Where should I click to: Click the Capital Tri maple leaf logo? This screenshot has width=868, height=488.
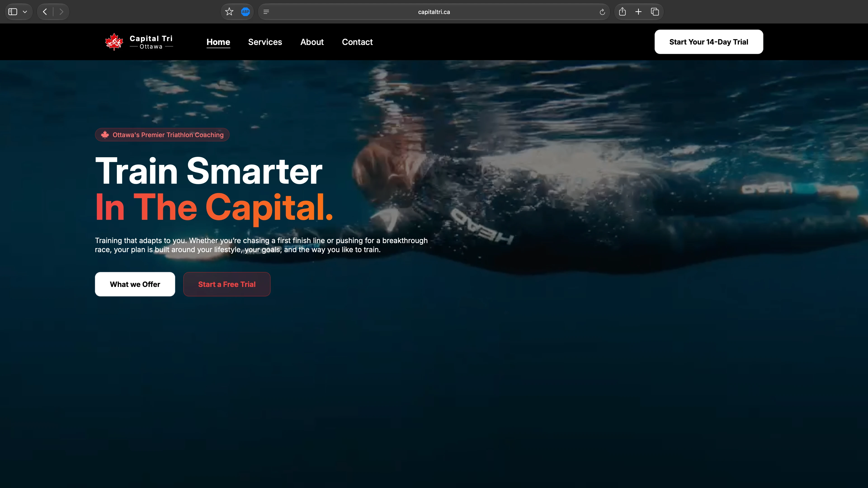pos(114,42)
